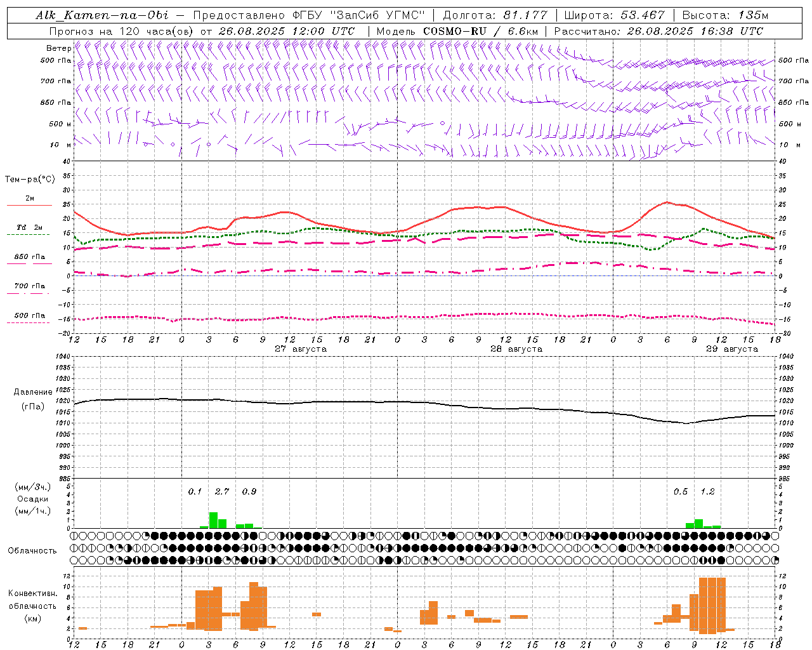Click the dash-dot 700 гПа temperature legend line
Image resolution: width=812 pixels, height=650 pixels.
[29, 293]
